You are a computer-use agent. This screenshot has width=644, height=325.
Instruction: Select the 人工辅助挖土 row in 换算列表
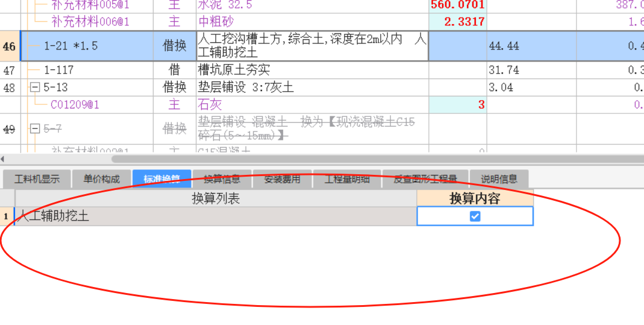point(216,216)
